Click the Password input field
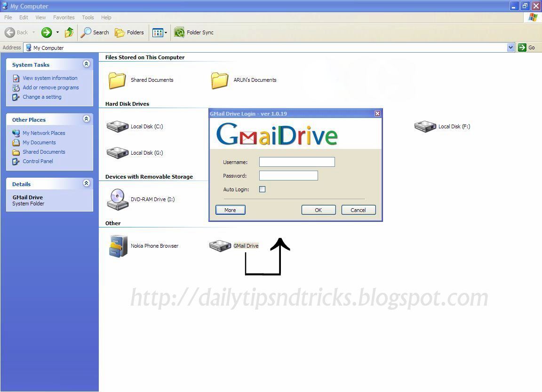Viewport: 542px width, 392px height. pos(288,176)
